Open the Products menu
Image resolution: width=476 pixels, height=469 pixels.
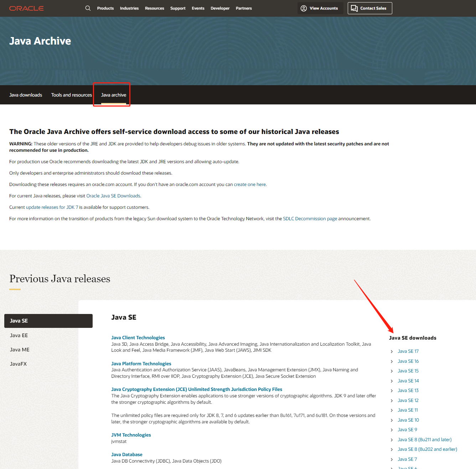click(x=105, y=8)
